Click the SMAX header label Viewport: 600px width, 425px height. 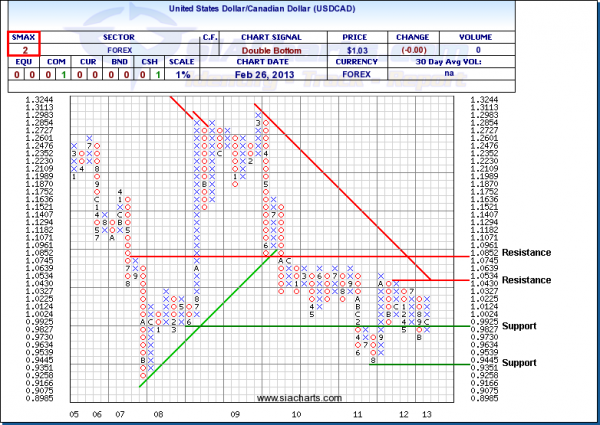(x=21, y=33)
